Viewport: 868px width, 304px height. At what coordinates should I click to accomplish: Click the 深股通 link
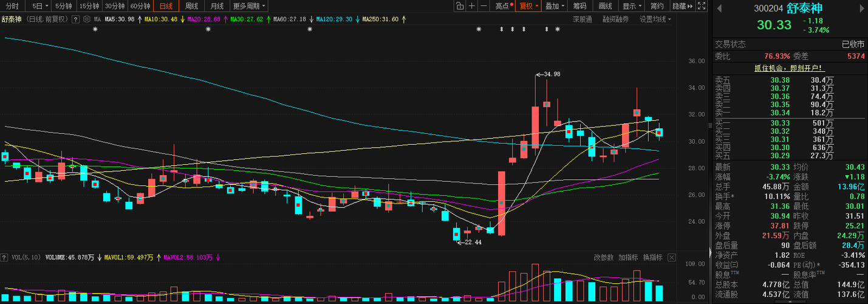coord(582,19)
